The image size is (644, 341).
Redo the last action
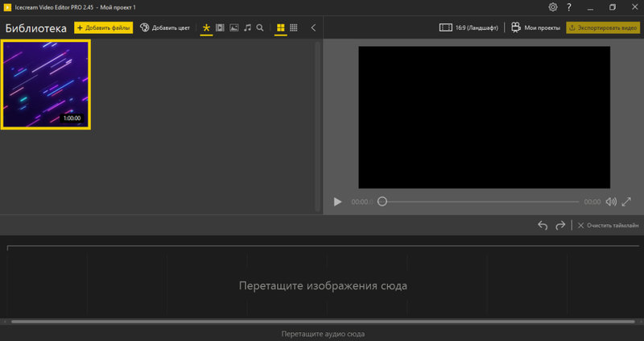[560, 226]
